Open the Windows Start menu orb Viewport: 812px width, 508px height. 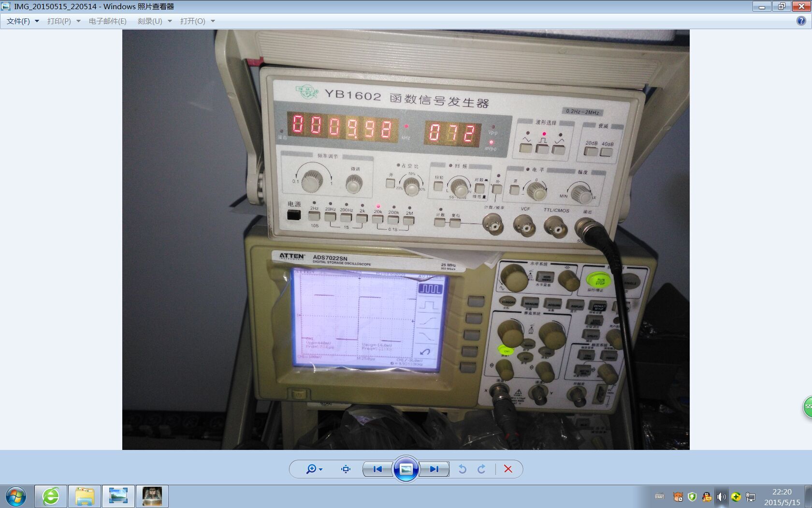(x=16, y=497)
